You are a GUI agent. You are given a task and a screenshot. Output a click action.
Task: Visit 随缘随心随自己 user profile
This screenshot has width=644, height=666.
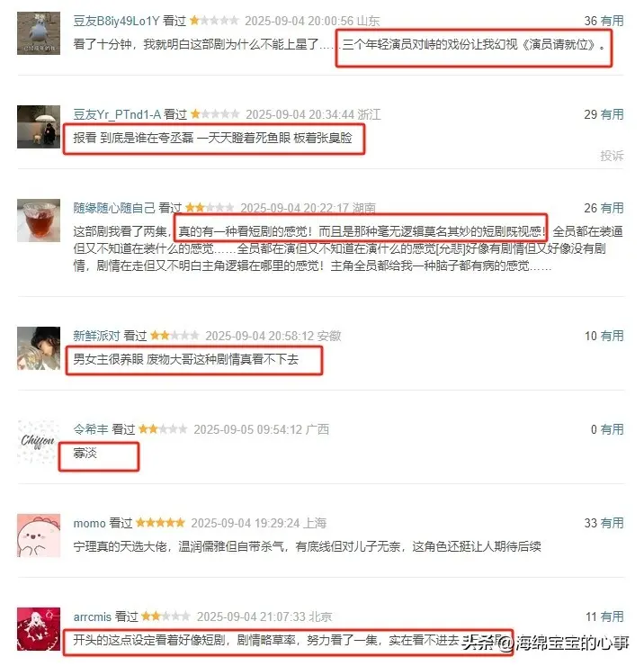(114, 208)
